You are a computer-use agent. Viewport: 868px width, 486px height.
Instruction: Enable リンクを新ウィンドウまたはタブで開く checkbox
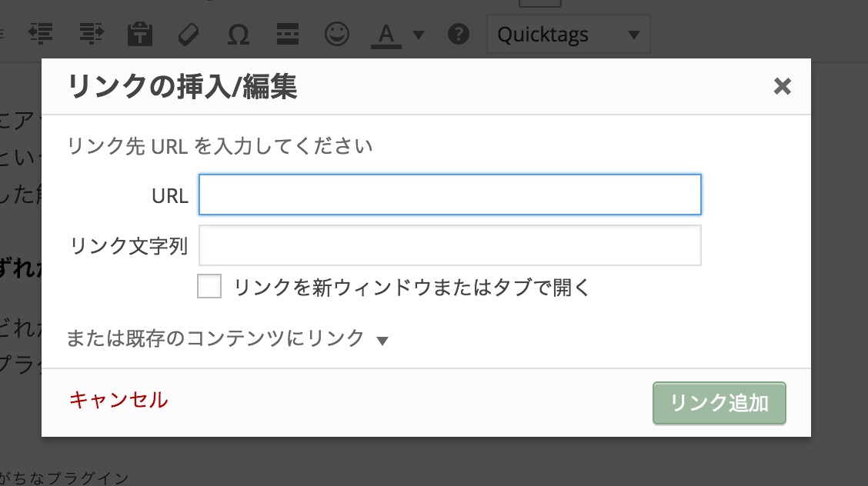(209, 286)
